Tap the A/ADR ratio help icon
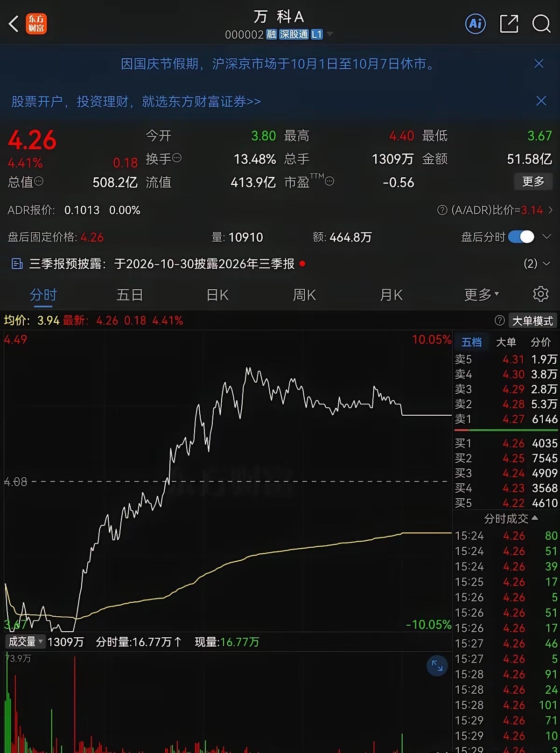 tap(442, 210)
